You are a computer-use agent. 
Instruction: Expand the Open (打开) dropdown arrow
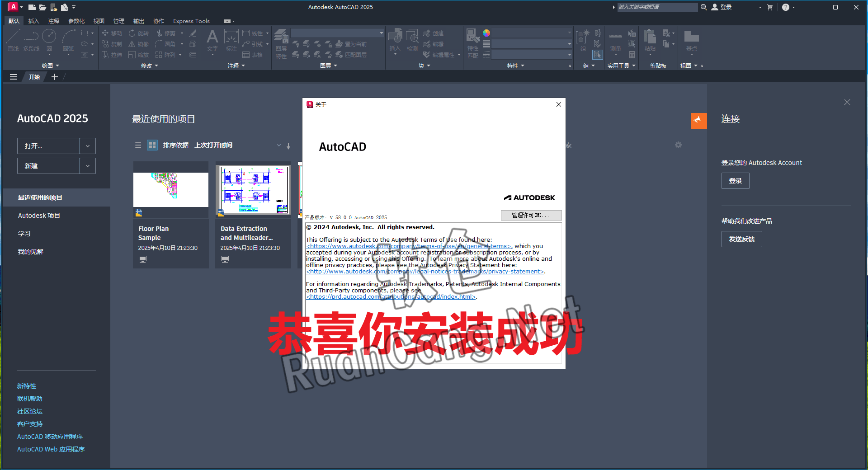pyautogui.click(x=88, y=146)
